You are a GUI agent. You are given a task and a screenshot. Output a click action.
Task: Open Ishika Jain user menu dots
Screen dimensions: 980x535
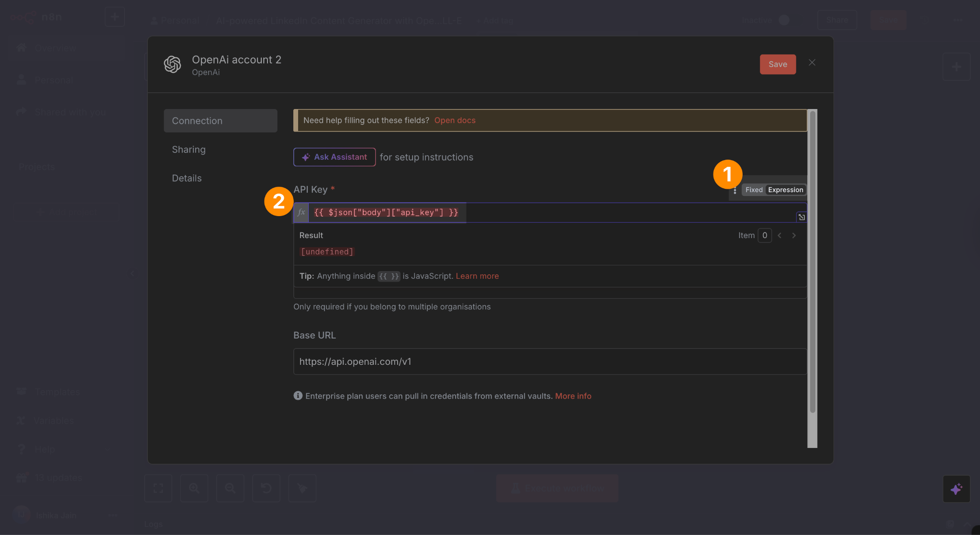(x=113, y=515)
